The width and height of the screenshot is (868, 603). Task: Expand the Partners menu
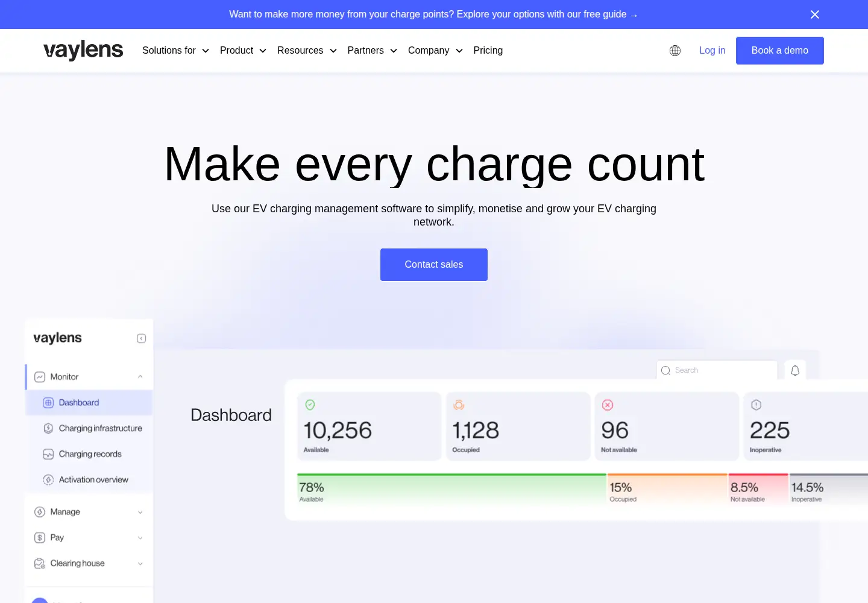click(373, 51)
